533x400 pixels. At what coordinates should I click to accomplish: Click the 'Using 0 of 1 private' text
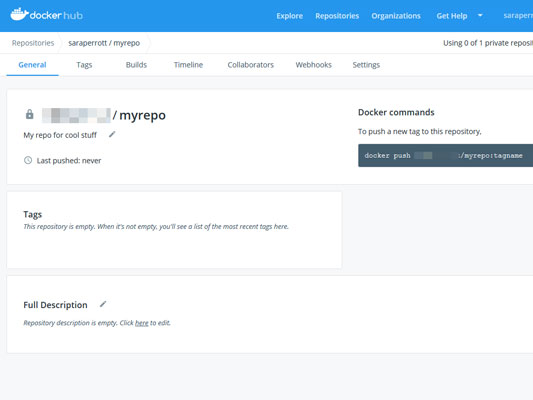click(x=488, y=43)
